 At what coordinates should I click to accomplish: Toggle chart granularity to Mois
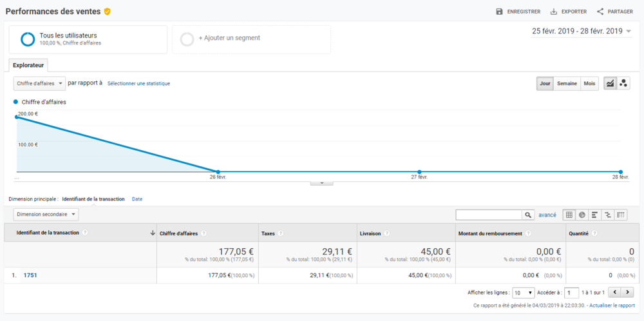[x=589, y=83]
